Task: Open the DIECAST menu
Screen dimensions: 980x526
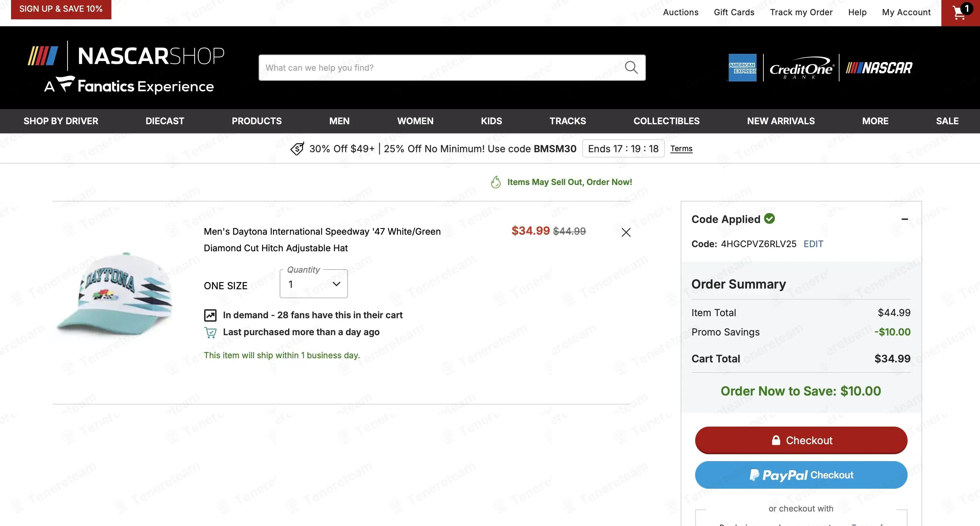Action: pyautogui.click(x=165, y=121)
